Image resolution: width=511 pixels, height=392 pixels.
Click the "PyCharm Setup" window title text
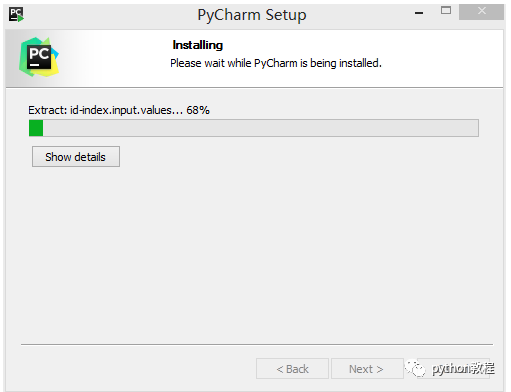[252, 15]
